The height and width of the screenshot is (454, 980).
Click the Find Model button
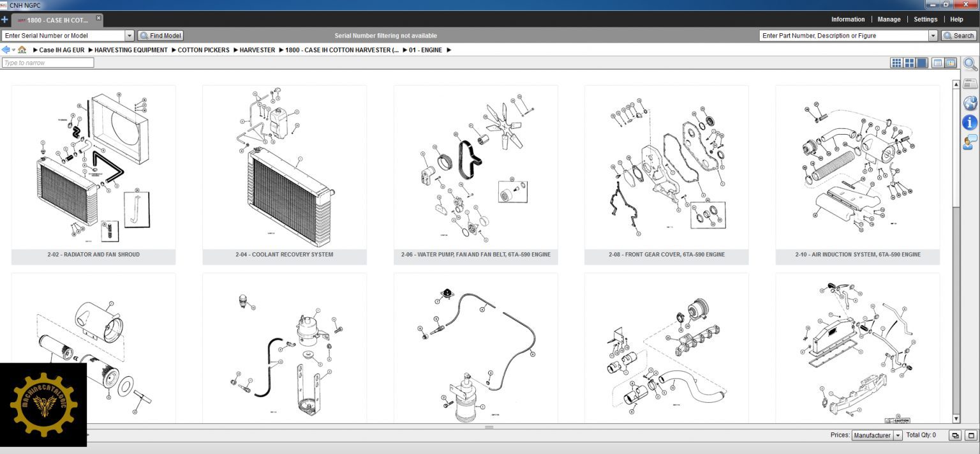click(160, 35)
